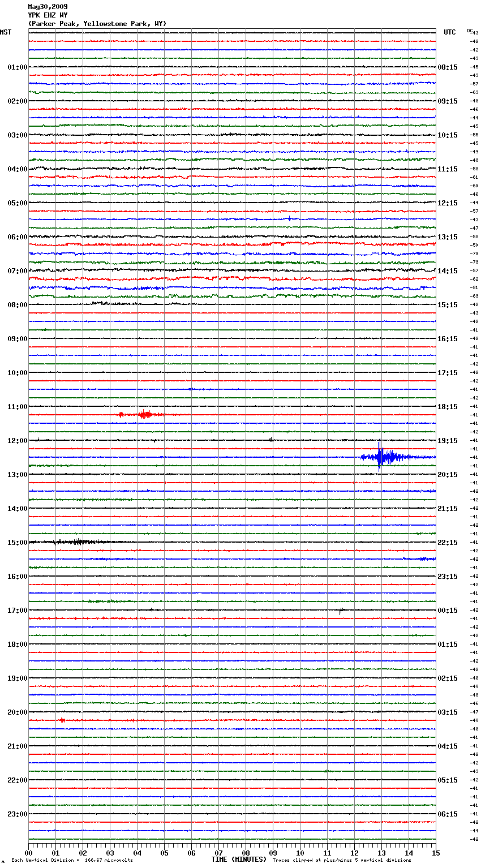The width and height of the screenshot is (481, 868).
Task: Click the 19:15 UTC time label
Action: (448, 441)
